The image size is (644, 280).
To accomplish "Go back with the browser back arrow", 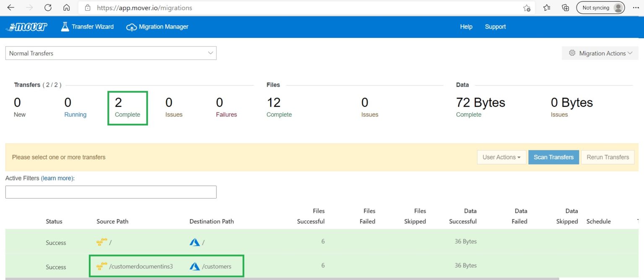I will (11, 8).
